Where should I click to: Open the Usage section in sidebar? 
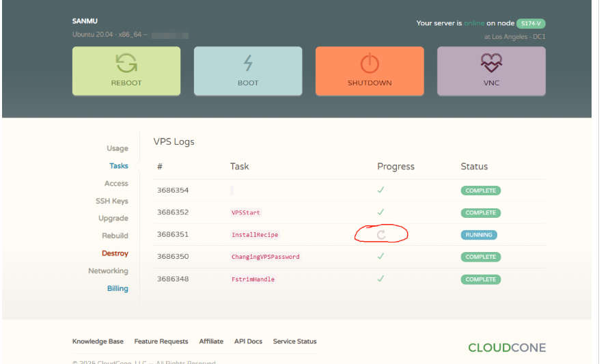pyautogui.click(x=117, y=148)
